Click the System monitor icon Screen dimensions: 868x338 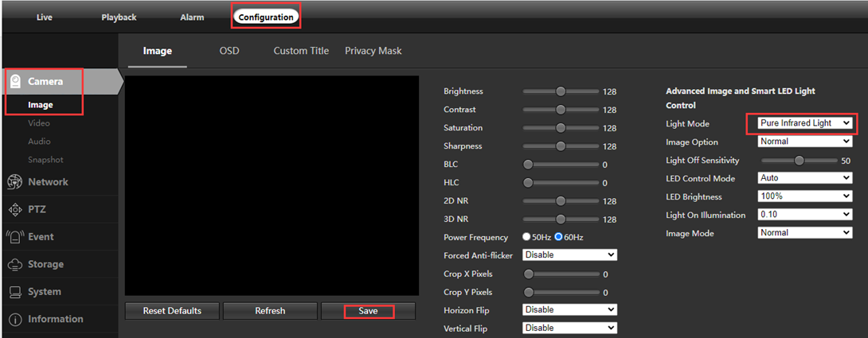click(14, 292)
